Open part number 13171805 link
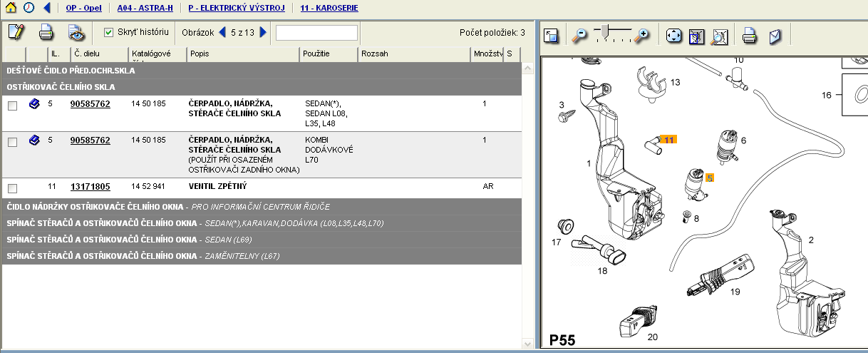The width and height of the screenshot is (868, 353). (90, 187)
